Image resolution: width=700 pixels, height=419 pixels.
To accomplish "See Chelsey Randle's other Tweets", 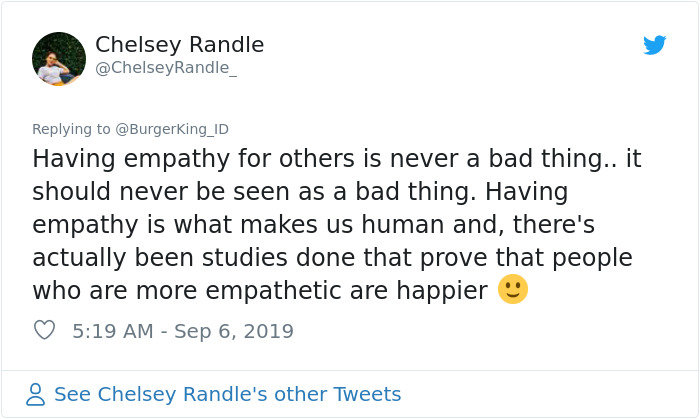I will click(x=227, y=394).
